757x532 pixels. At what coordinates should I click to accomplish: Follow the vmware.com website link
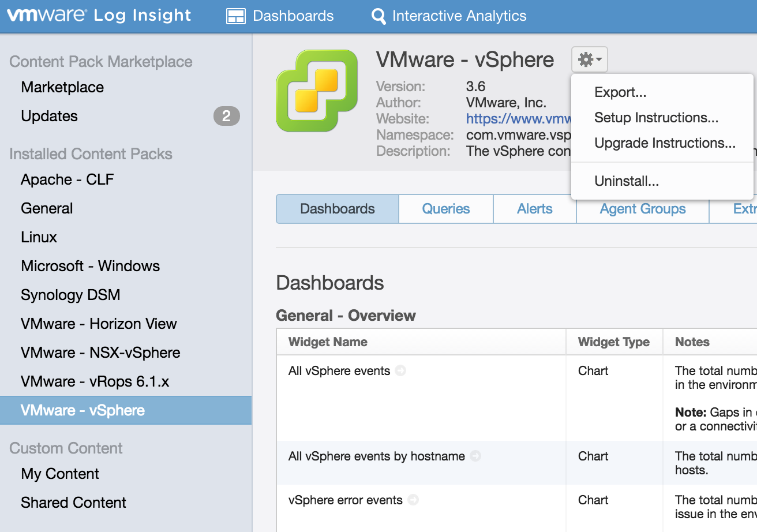tap(518, 119)
